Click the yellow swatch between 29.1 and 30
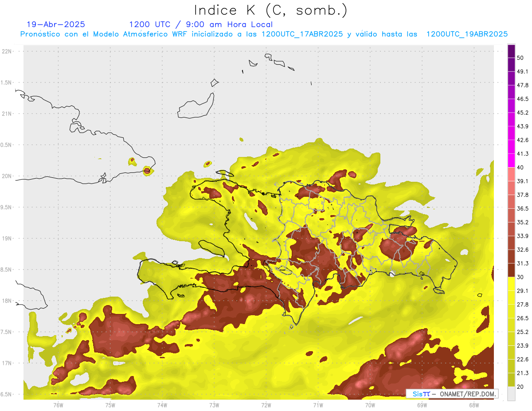The height and width of the screenshot is (411, 532). click(x=511, y=284)
